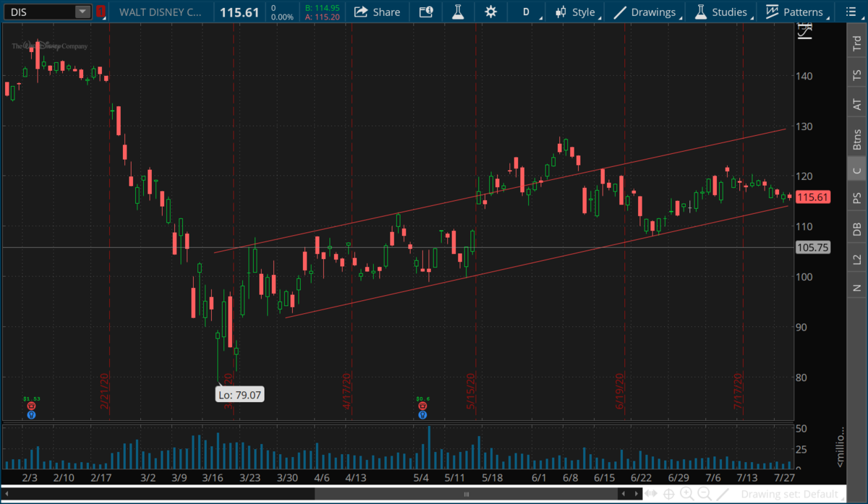Open the AT sidebar tab
The image size is (868, 504).
click(x=857, y=105)
